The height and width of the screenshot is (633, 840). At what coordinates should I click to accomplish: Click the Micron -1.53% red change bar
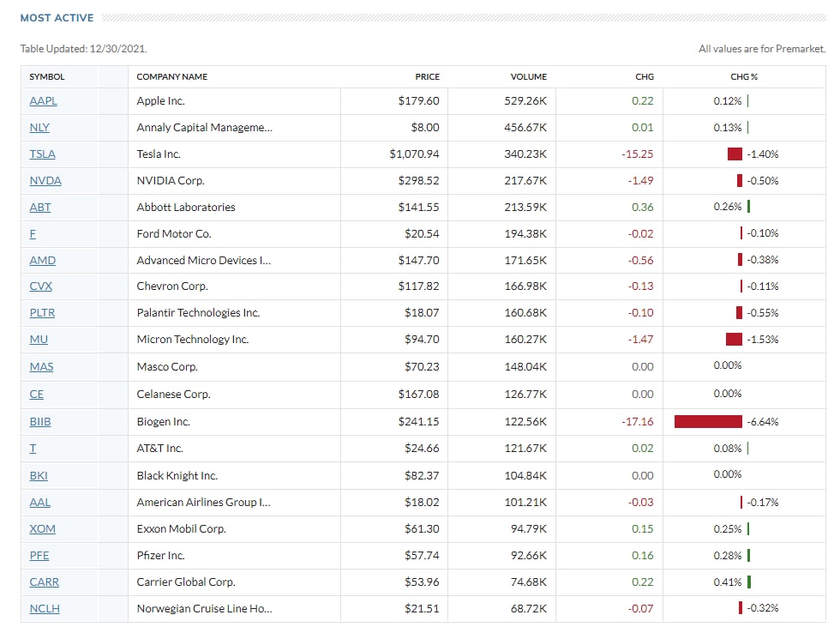[734, 340]
